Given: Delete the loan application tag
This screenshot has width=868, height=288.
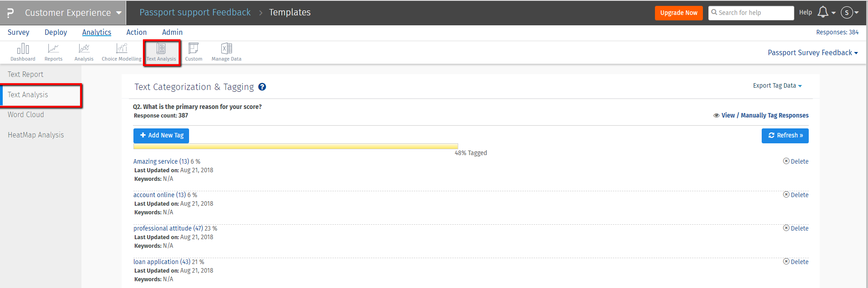Looking at the screenshot, I should [796, 262].
